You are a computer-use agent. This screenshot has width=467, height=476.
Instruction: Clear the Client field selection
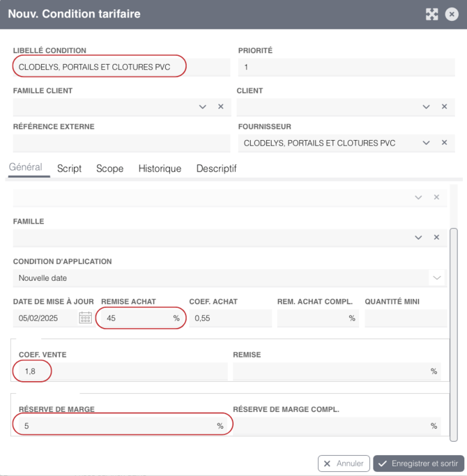444,107
